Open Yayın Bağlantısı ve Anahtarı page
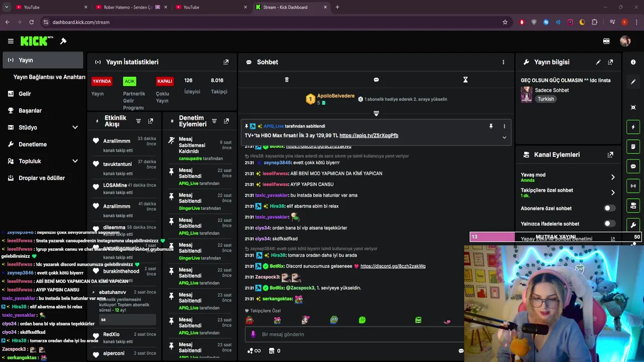The image size is (644, 362). tap(49, 77)
